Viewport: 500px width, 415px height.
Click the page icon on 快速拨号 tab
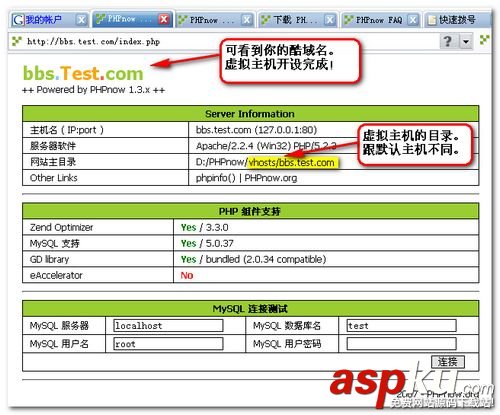(x=432, y=20)
